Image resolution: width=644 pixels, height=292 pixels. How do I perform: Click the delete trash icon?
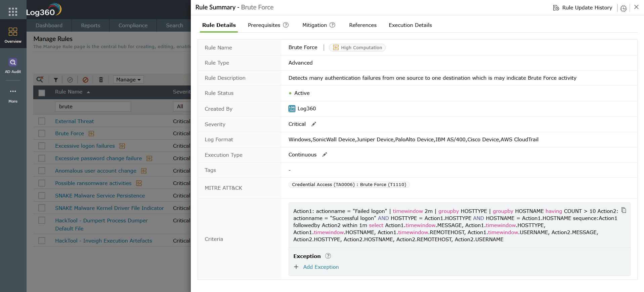101,80
